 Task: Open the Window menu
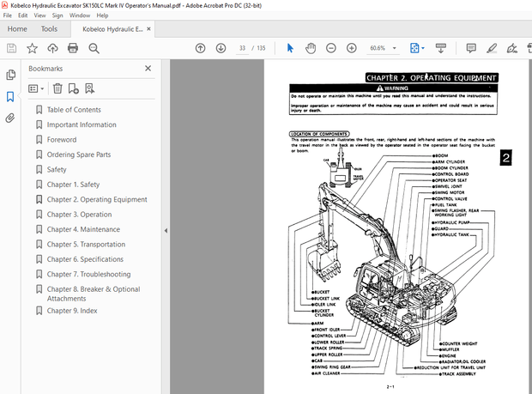coord(80,15)
